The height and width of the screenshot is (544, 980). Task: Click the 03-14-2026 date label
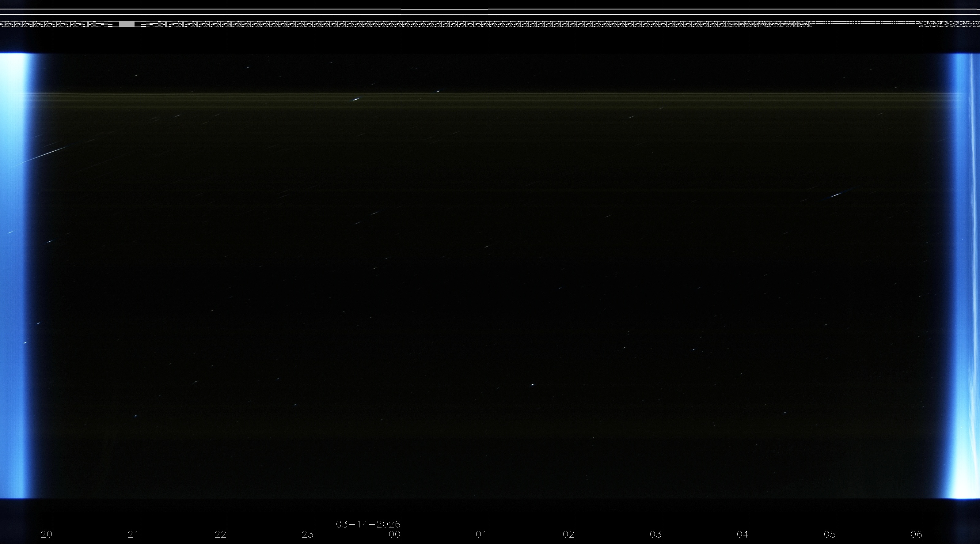pos(368,524)
